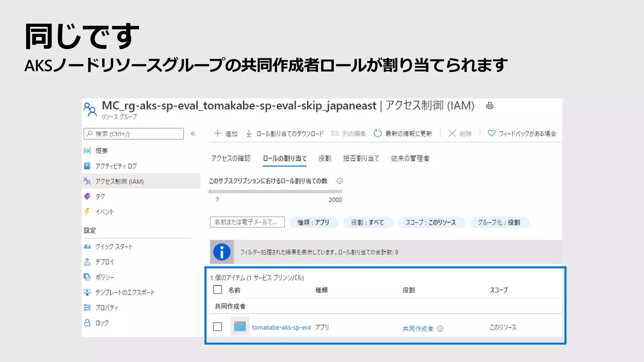Switch to アクセスの確認 tab
The width and height of the screenshot is (644, 362).
[231, 158]
